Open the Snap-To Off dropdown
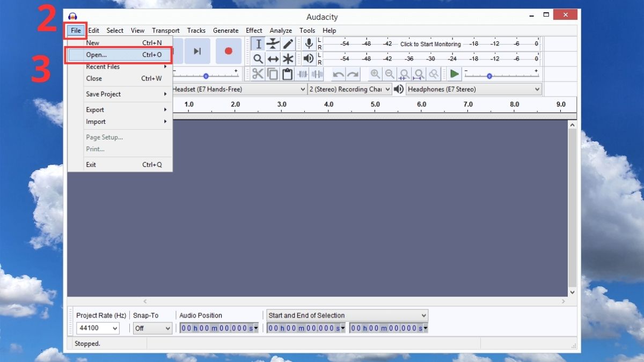 (x=152, y=328)
